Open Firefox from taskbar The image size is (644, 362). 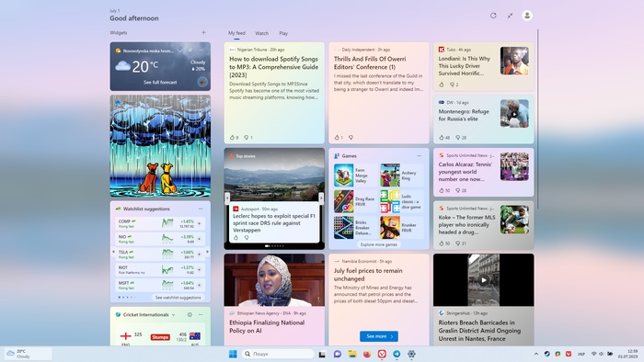click(x=367, y=354)
